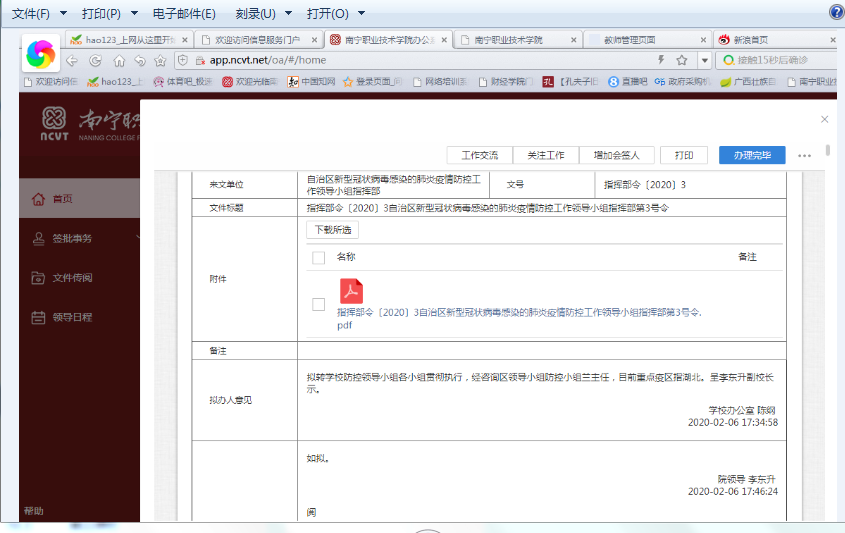Open 网络培训系 bookmark
This screenshot has height=533, width=845.
click(x=440, y=82)
